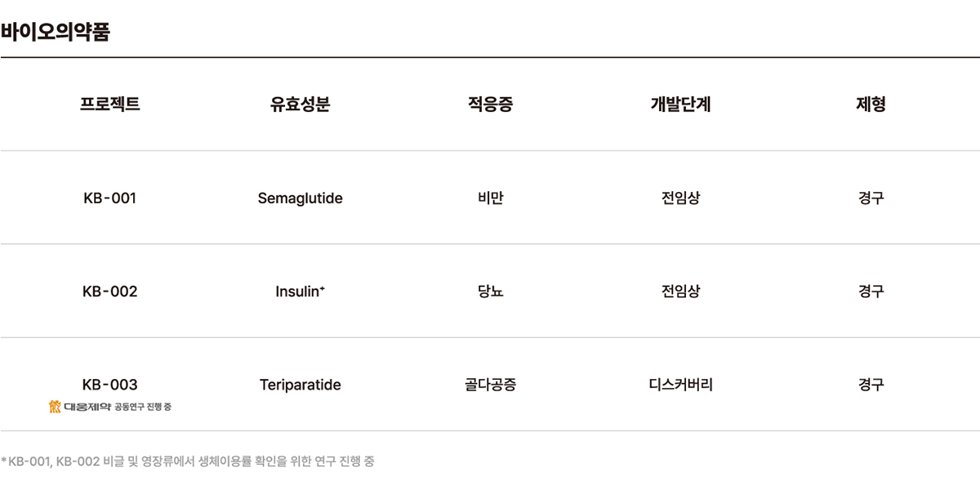The height and width of the screenshot is (490, 980).
Task: Click the 공동연구 진행 중 label
Action: 143,407
